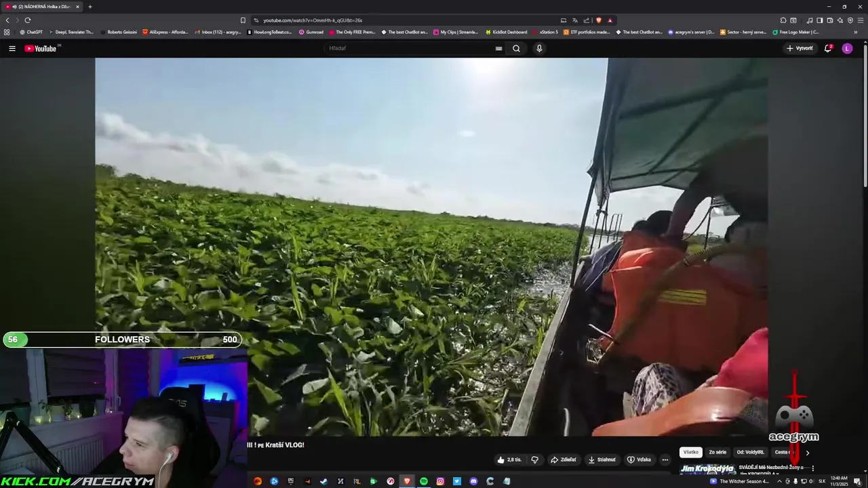The width and height of the screenshot is (868, 488).
Task: Open the YouTube hamburger guide menu
Action: (x=12, y=48)
